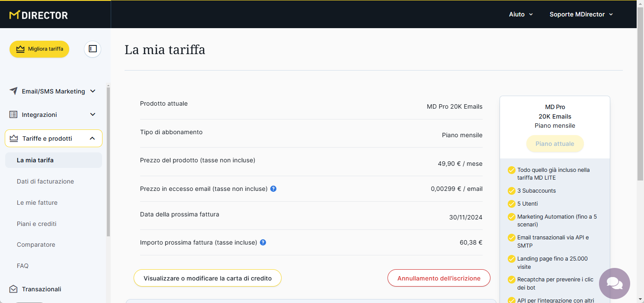Click Visualizzare o modificare la carta di credito
The image size is (644, 303).
pyautogui.click(x=208, y=278)
